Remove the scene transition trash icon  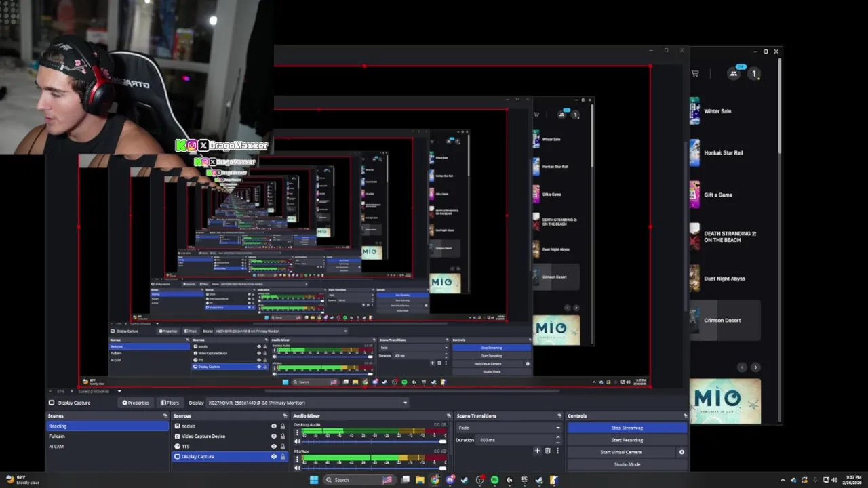[x=548, y=451]
